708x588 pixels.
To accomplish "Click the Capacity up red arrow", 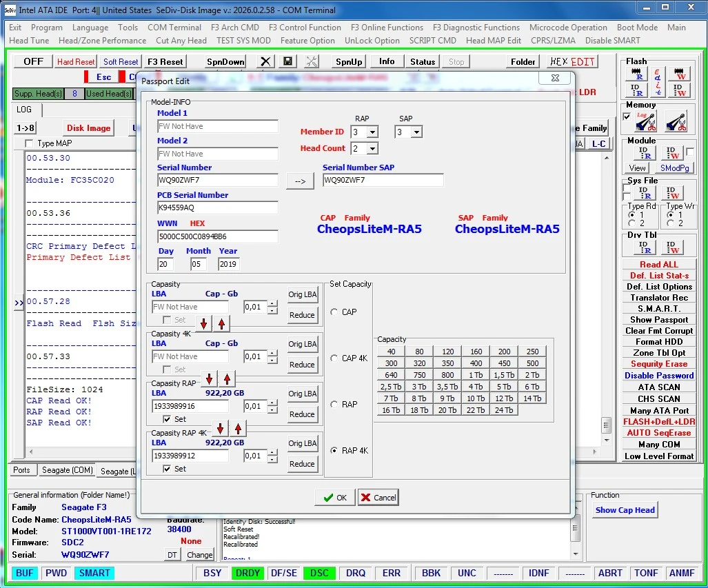I will [x=222, y=323].
